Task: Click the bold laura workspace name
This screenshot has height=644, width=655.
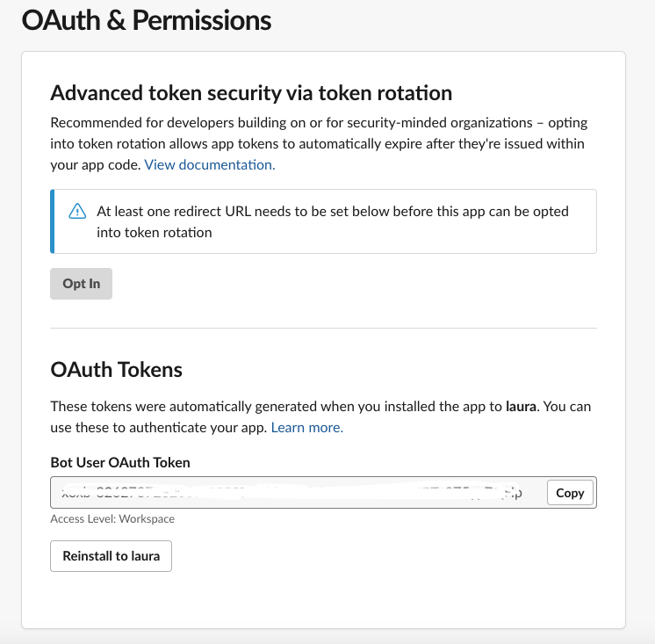Action: [x=522, y=407]
